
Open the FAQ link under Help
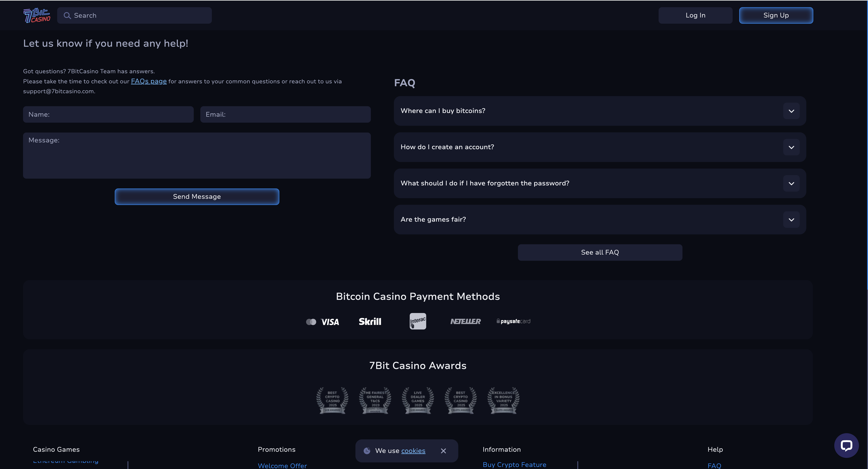point(714,466)
